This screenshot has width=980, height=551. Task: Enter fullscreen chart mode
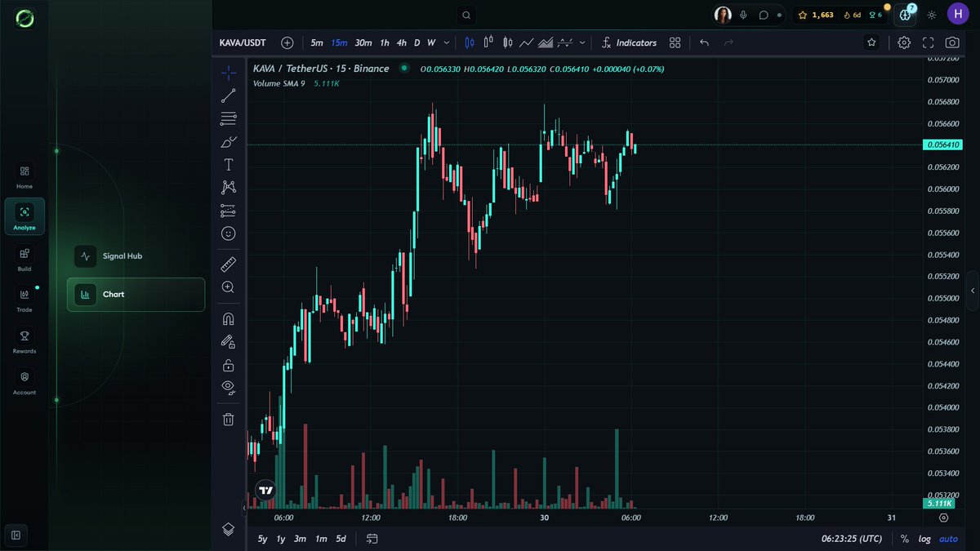point(928,42)
